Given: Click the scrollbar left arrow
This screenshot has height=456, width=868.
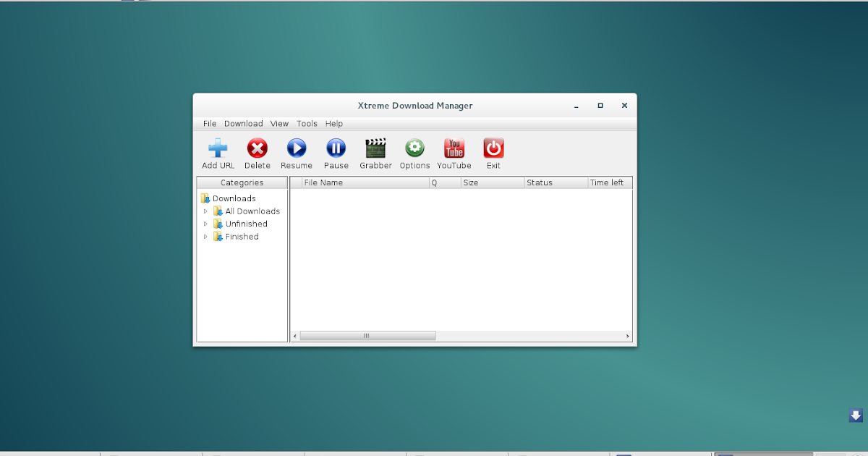Looking at the screenshot, I should coord(294,336).
